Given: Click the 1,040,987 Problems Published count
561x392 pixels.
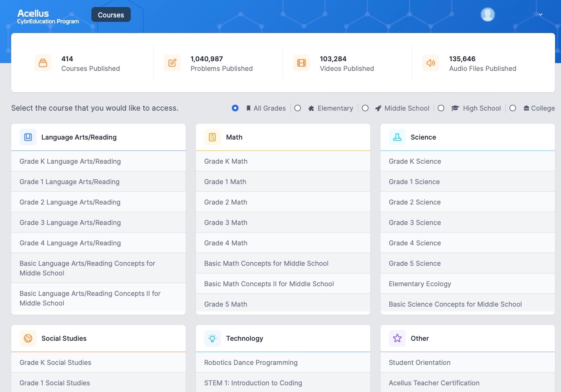Looking at the screenshot, I should pyautogui.click(x=207, y=59).
